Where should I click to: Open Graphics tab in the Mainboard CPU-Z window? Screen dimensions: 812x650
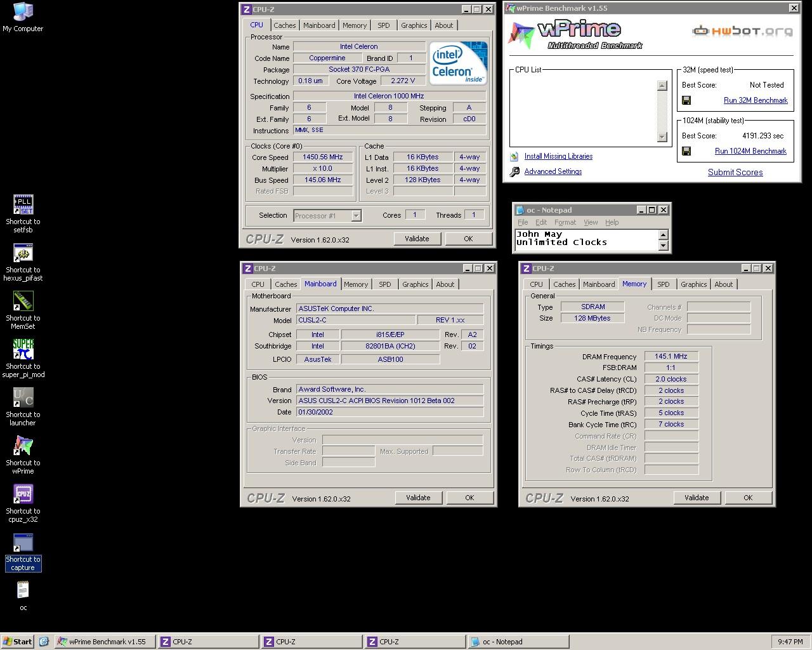coord(416,284)
